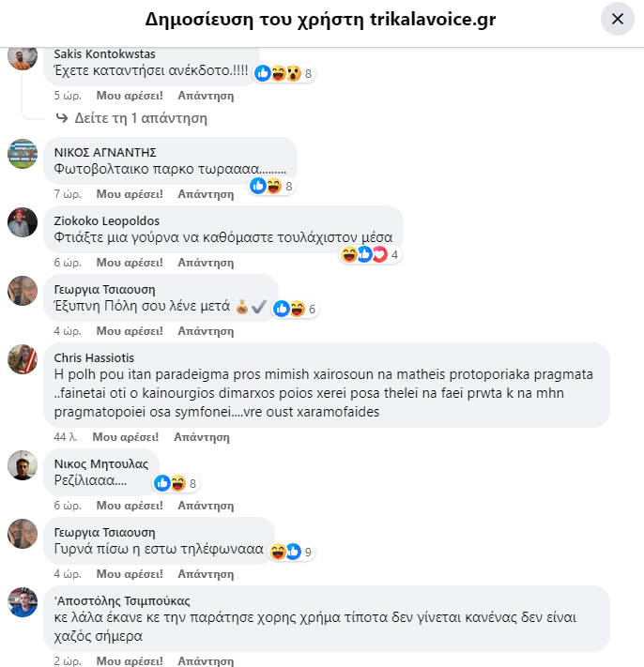
Task: Open reactions on Νικος Μητουλας comment
Action: click(176, 483)
